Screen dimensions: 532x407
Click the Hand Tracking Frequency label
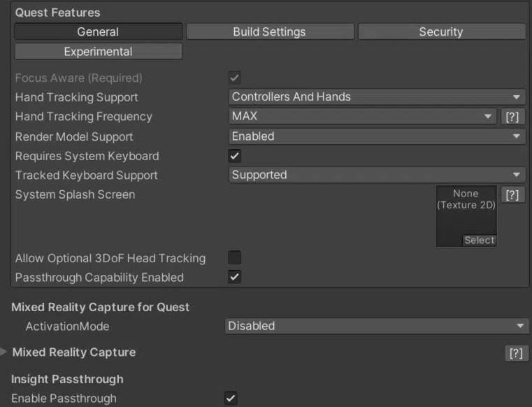tap(84, 117)
